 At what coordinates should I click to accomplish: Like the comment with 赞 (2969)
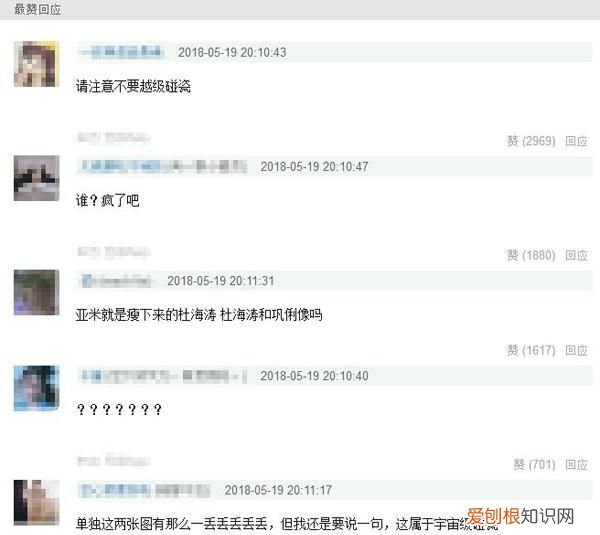[x=531, y=141]
